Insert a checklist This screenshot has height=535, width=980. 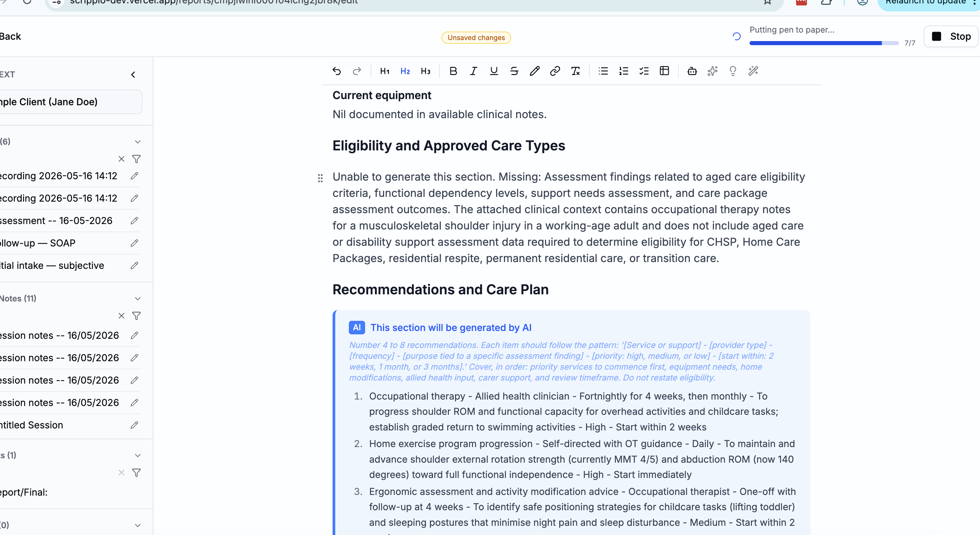click(644, 71)
